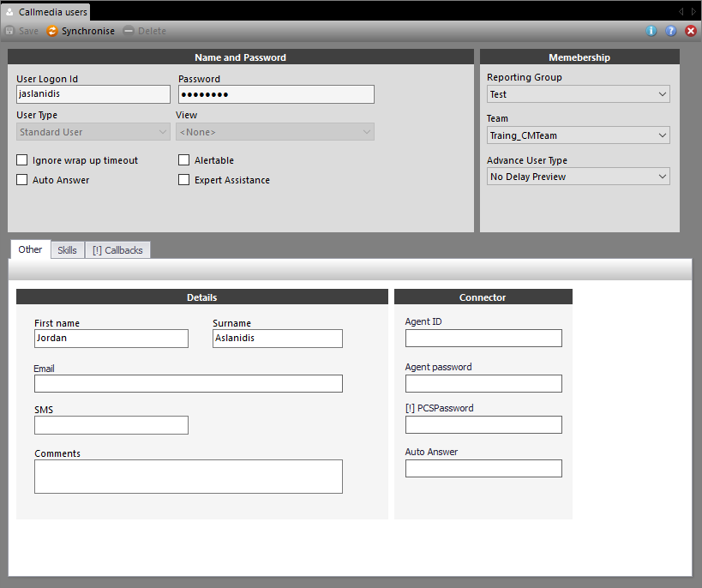Screen dimensions: 702x588
Task: Enable Ignore wrap up timeout checkbox
Action: pyautogui.click(x=21, y=160)
